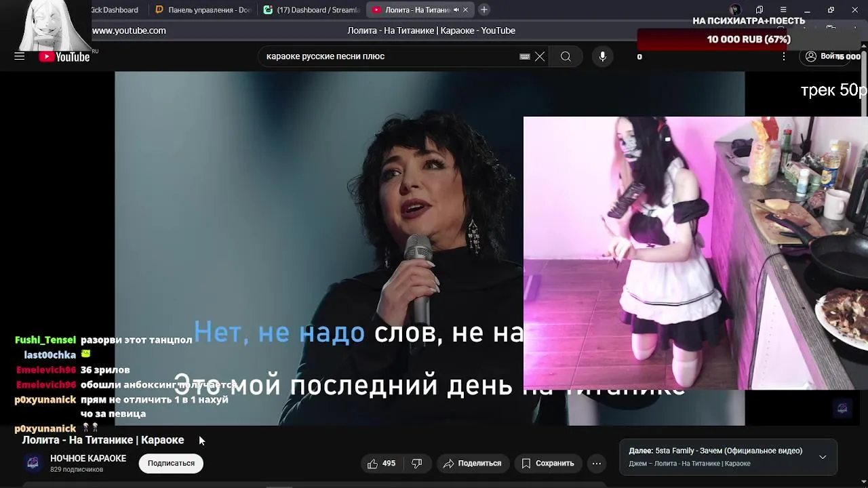Open the browser tab-tiling icon
The image size is (868, 488).
(759, 9)
